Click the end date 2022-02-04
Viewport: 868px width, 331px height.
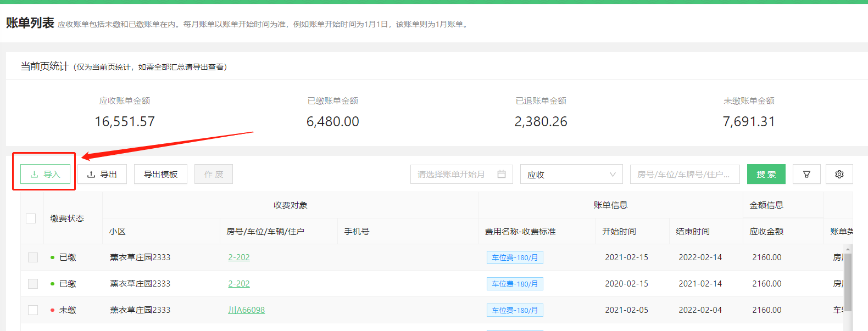pos(700,310)
